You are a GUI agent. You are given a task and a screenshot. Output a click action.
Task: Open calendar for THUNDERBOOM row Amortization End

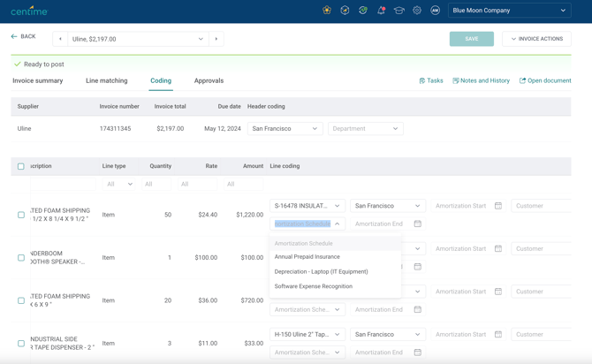pyautogui.click(x=418, y=267)
